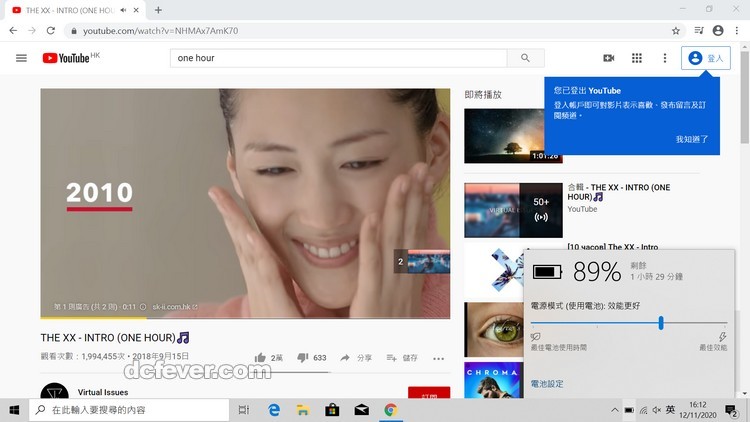Open the Chrome three-dot menu
Image resolution: width=750 pixels, height=422 pixels.
coord(737,31)
